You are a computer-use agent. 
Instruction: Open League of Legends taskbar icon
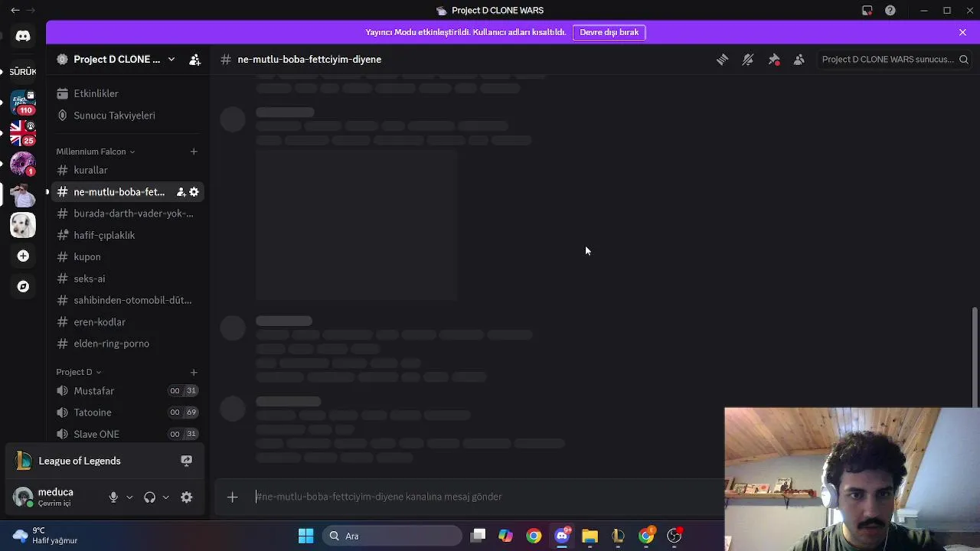point(618,536)
